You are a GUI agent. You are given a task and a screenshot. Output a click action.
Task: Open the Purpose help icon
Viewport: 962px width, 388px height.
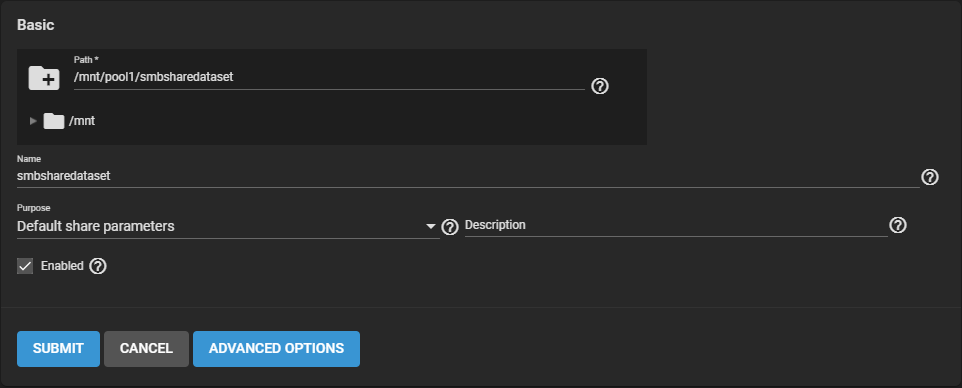coord(450,227)
